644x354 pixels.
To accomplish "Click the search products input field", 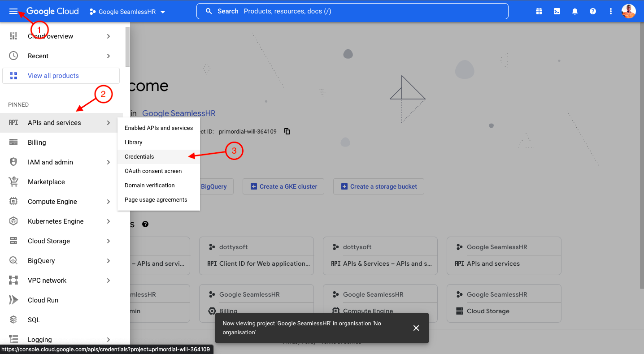I will 352,11.
